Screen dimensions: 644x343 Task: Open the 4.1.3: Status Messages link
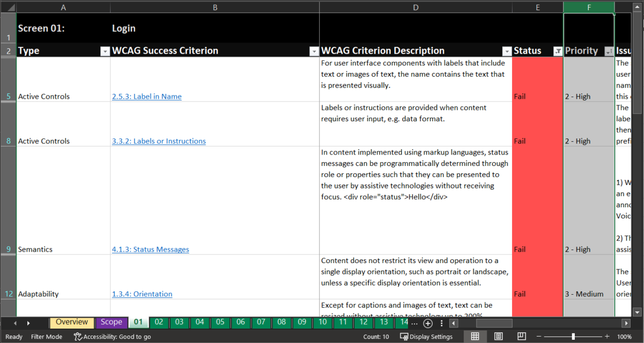[x=150, y=249]
